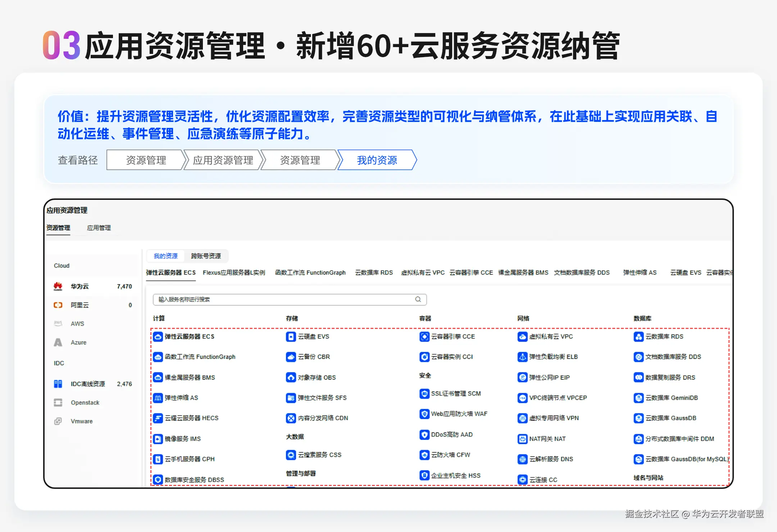The width and height of the screenshot is (777, 532).
Task: Click the 我的资源 path step
Action: pyautogui.click(x=377, y=160)
